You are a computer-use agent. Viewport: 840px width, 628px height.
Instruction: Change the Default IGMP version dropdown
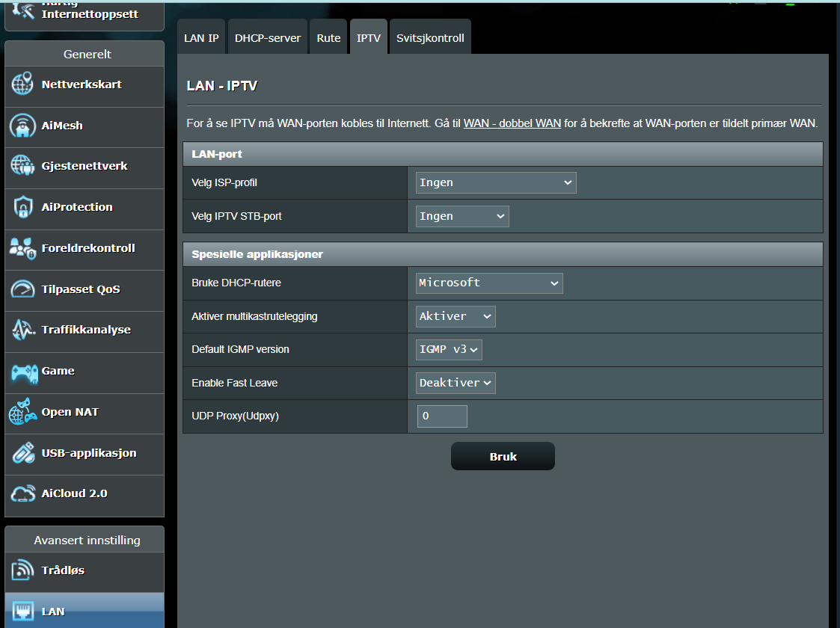click(449, 350)
